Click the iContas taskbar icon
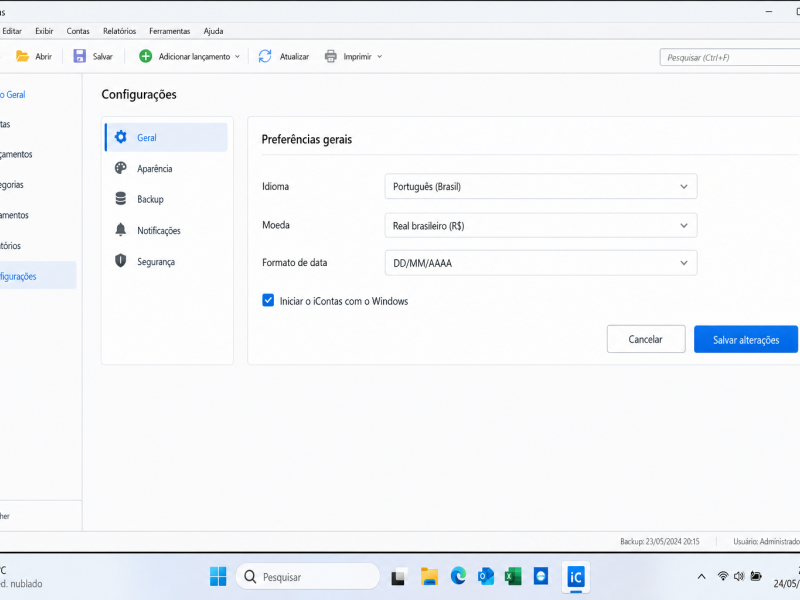The image size is (800, 600). point(576,577)
